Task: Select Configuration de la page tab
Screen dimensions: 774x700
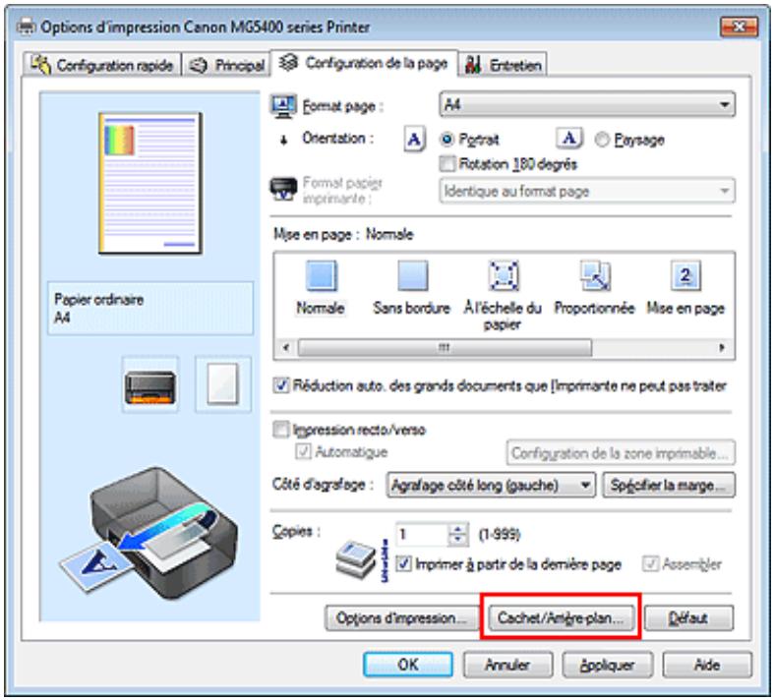Action: pos(364,63)
